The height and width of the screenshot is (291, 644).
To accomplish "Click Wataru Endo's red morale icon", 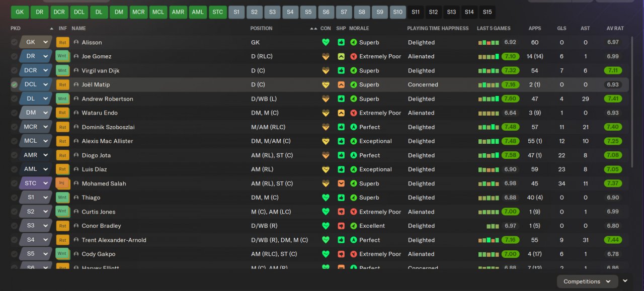I will [354, 113].
